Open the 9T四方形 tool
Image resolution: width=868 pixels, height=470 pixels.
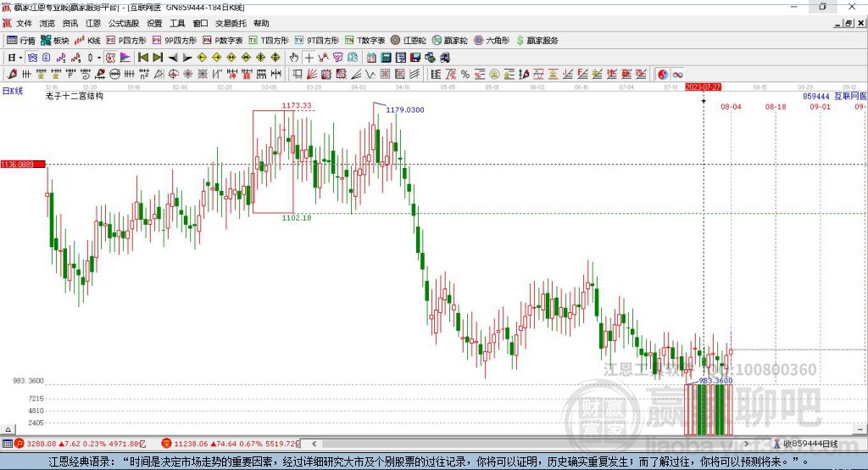pos(317,41)
